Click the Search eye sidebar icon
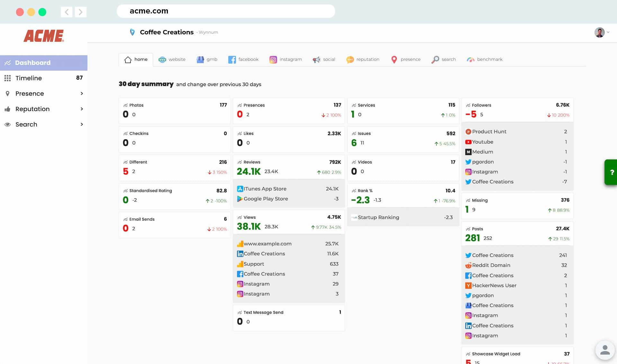Image resolution: width=617 pixels, height=364 pixels. tap(7, 125)
